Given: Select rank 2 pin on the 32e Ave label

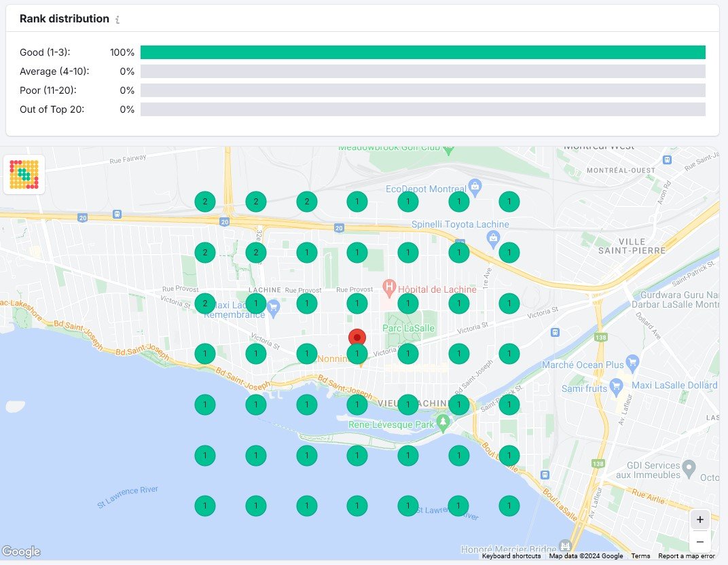Looking at the screenshot, I should (x=256, y=253).
